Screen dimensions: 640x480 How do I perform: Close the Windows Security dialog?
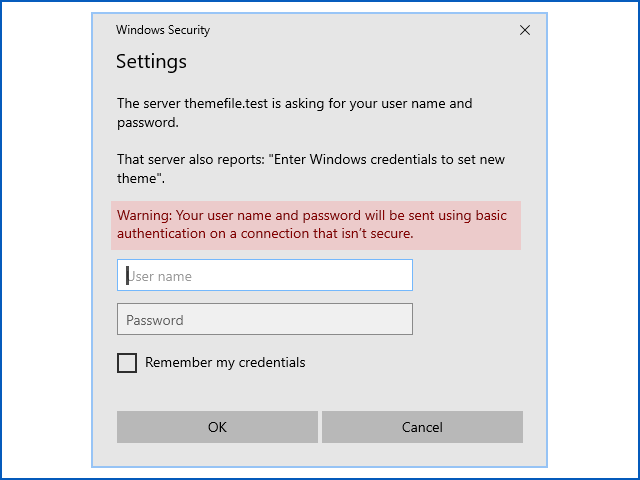coord(525,30)
